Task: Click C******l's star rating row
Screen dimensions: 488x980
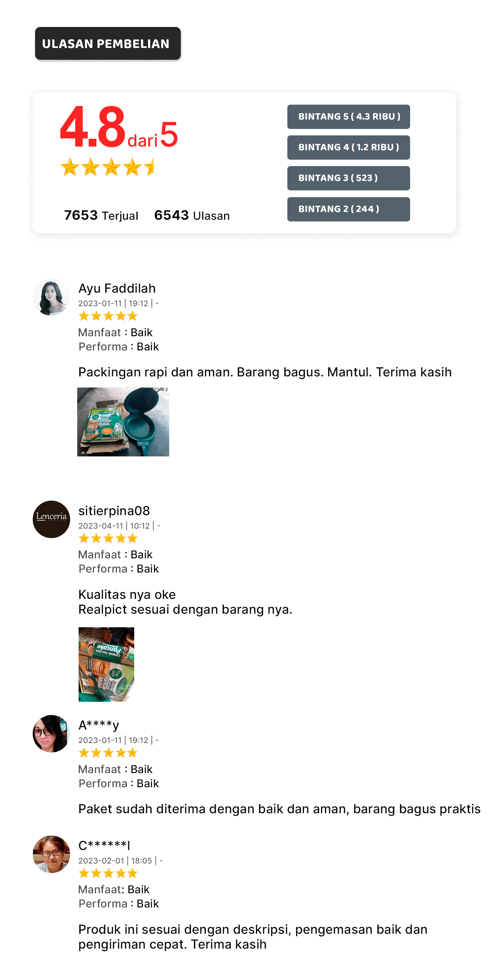Action: [108, 873]
